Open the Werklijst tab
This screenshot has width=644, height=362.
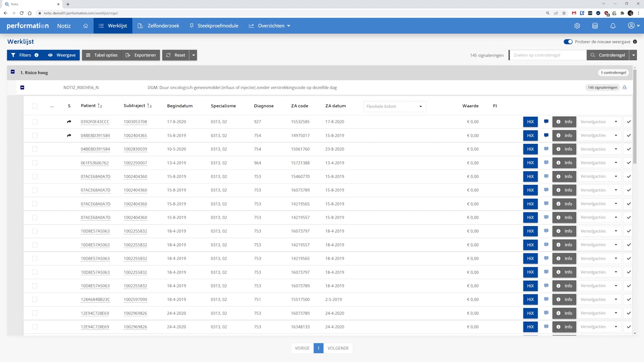113,26
